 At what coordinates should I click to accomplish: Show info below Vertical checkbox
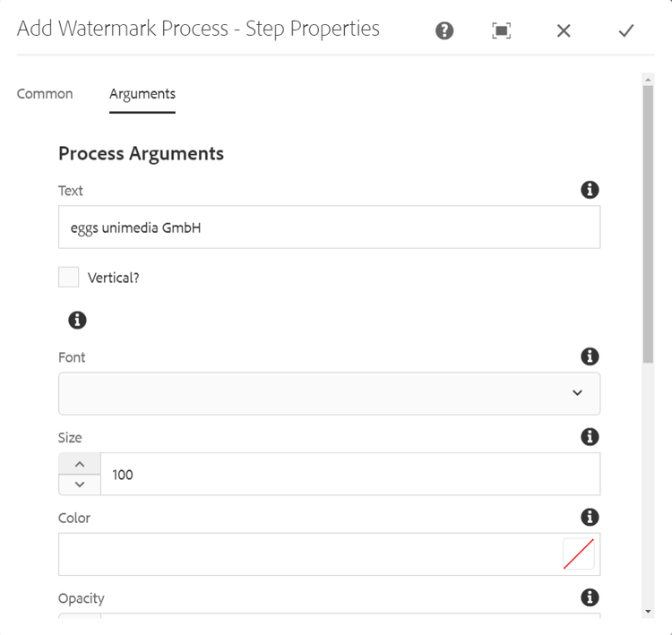pos(77,320)
